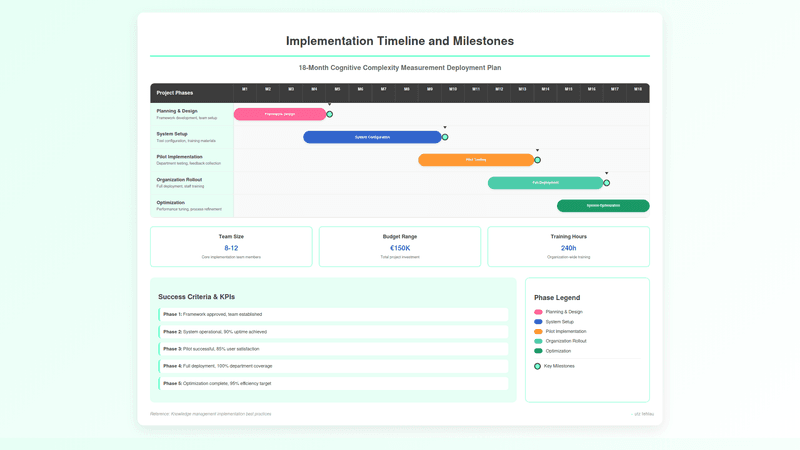Click the Phase Legend heading
This screenshot has height=450, width=800.
coord(557,298)
